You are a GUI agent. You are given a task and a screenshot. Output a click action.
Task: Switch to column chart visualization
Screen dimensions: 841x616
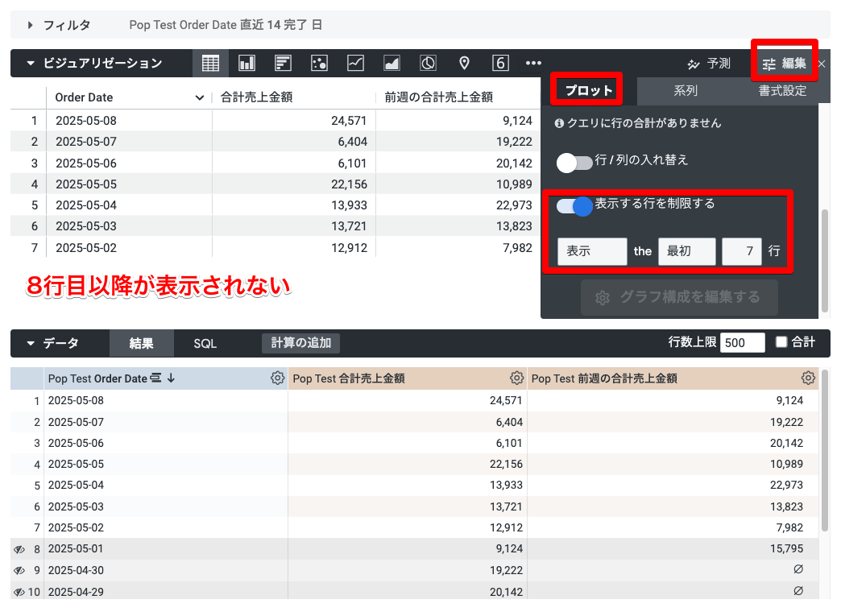tap(246, 63)
